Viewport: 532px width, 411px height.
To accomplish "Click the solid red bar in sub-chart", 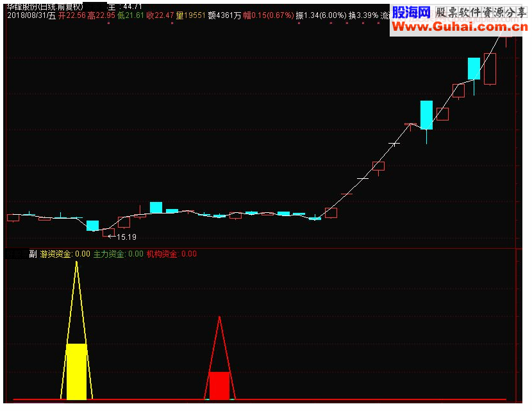I will coord(219,385).
